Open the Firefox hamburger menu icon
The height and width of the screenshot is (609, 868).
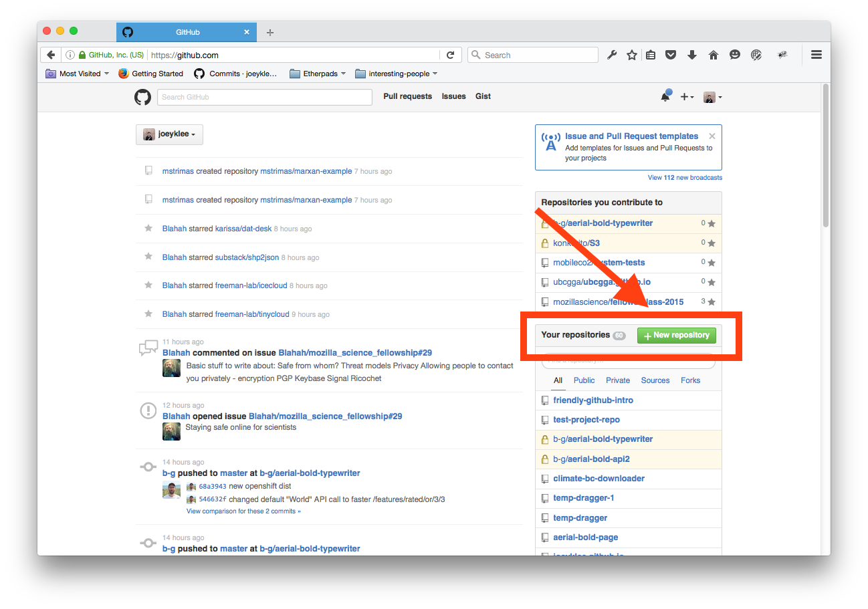[816, 55]
